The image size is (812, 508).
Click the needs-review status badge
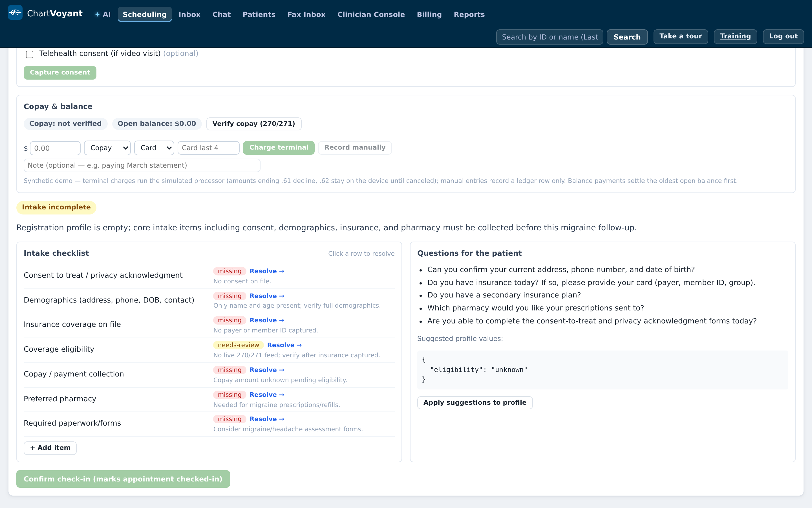238,345
